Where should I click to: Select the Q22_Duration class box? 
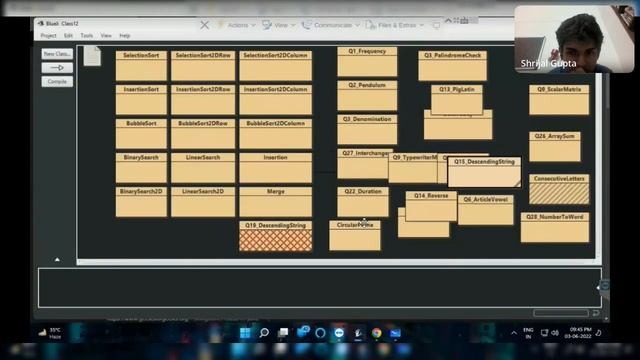click(363, 202)
